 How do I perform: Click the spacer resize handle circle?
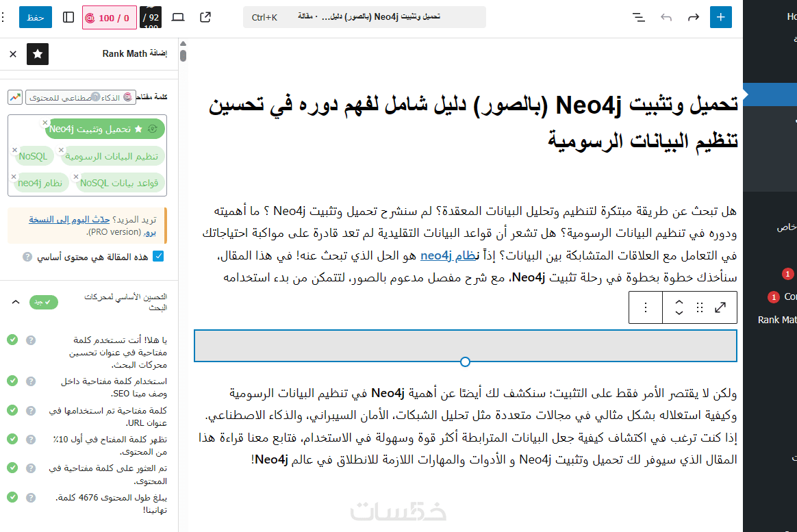pyautogui.click(x=465, y=362)
